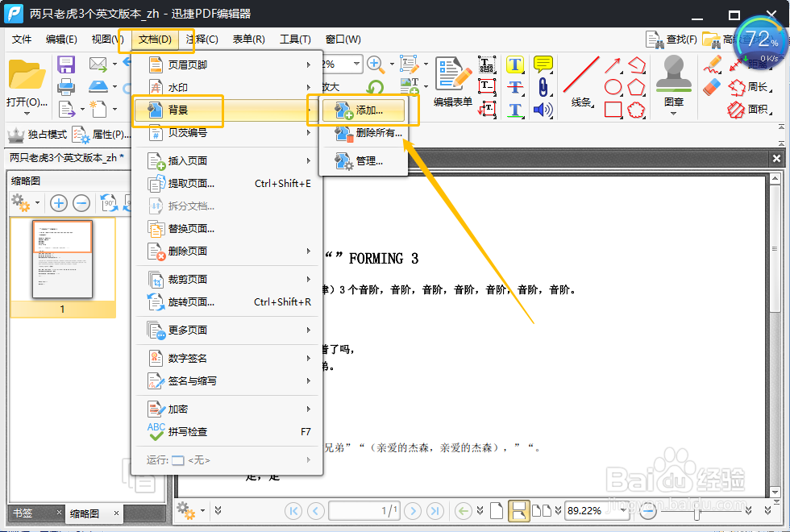Open the zoom percentage dropdown at bottom

tap(597, 510)
